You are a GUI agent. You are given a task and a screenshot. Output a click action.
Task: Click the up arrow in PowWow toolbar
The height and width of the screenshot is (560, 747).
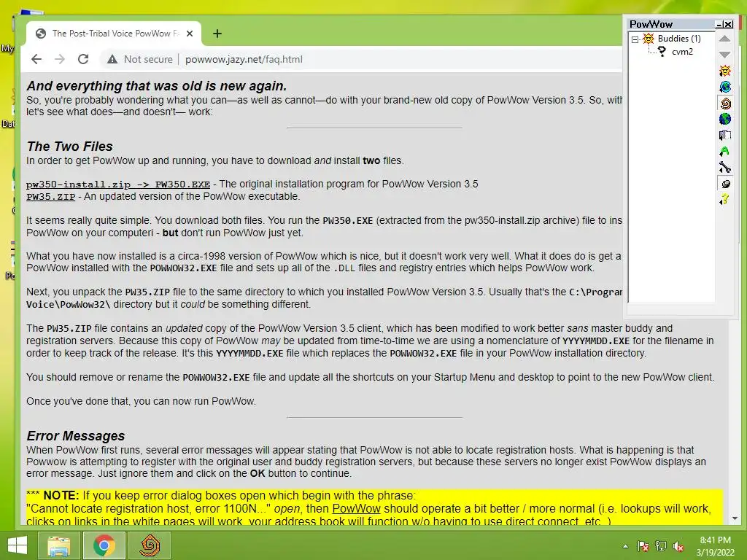point(724,39)
